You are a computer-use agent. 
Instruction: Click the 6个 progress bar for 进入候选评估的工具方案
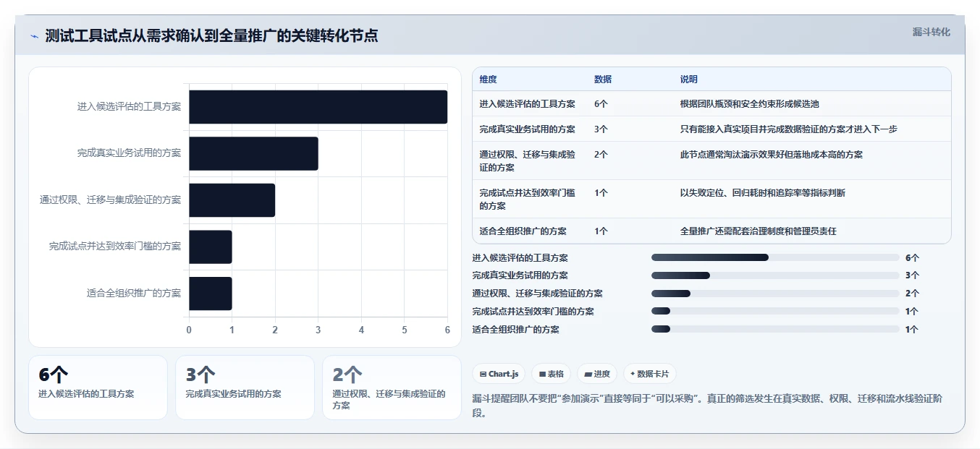click(775, 257)
